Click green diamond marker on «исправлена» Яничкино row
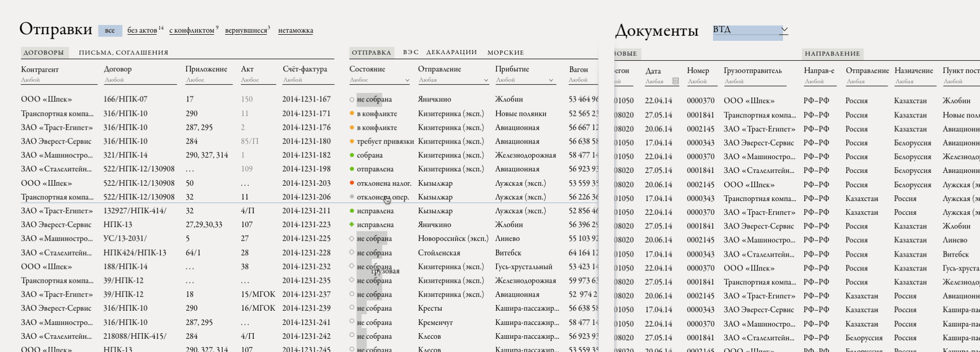Viewport: 980px width, 352px height. (352, 224)
